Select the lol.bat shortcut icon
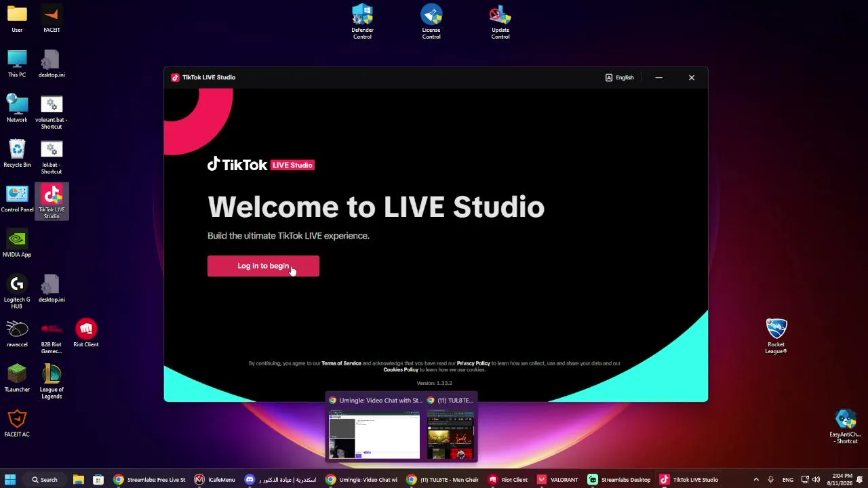868x488 pixels. pyautogui.click(x=52, y=157)
